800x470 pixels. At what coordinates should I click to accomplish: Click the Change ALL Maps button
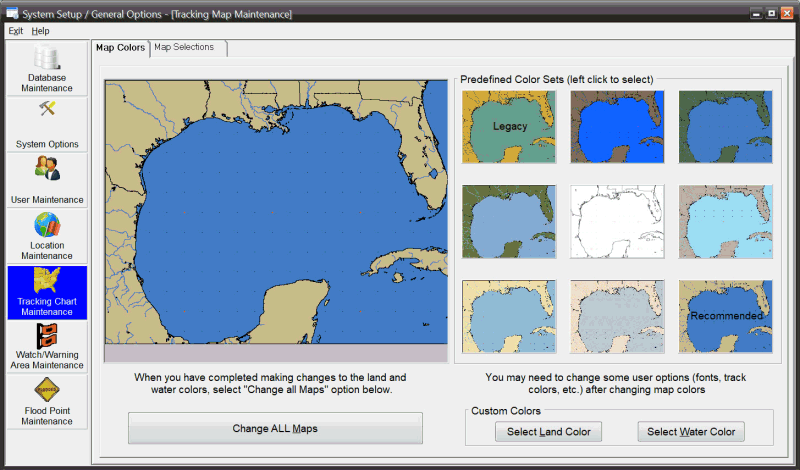tap(275, 428)
